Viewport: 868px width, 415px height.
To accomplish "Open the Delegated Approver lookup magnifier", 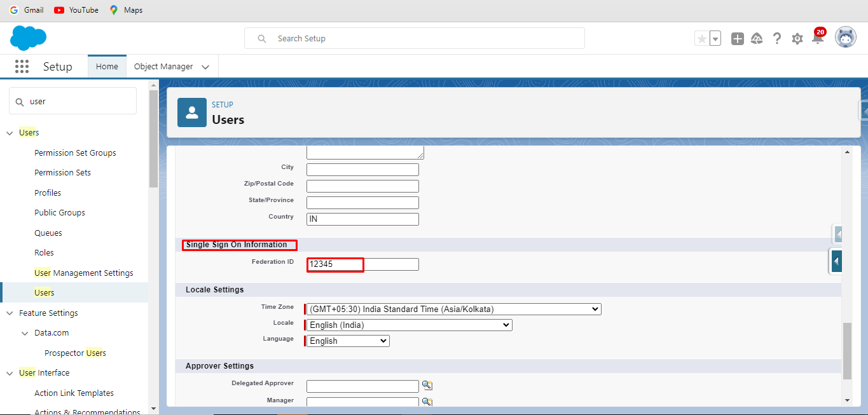I will click(x=427, y=385).
